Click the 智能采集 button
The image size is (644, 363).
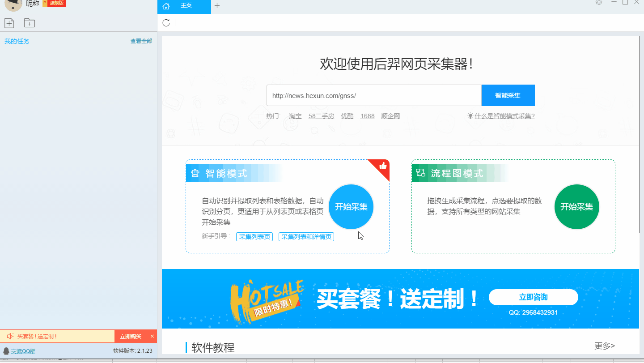tap(508, 95)
